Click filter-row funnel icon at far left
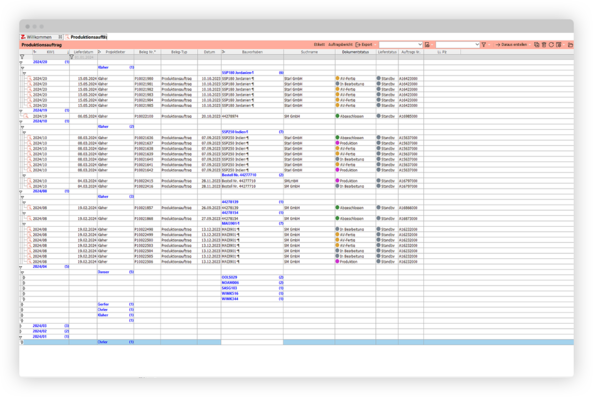The width and height of the screenshot is (593, 397). [x=22, y=57]
